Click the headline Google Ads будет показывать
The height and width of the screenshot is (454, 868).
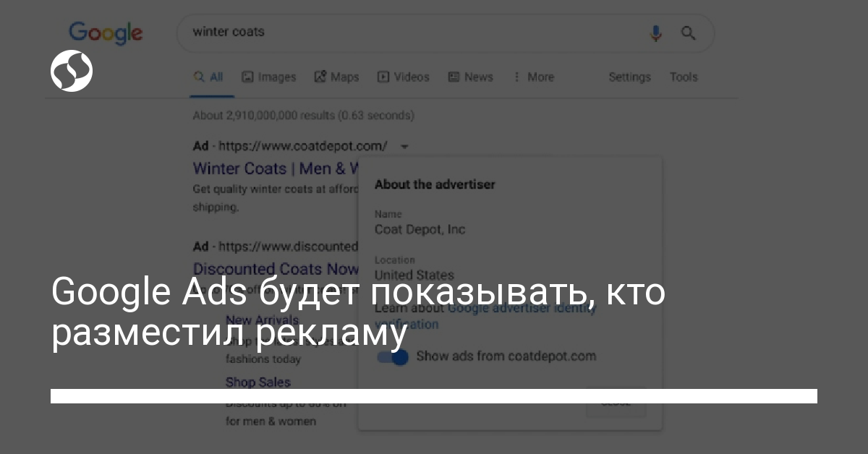pos(358,312)
